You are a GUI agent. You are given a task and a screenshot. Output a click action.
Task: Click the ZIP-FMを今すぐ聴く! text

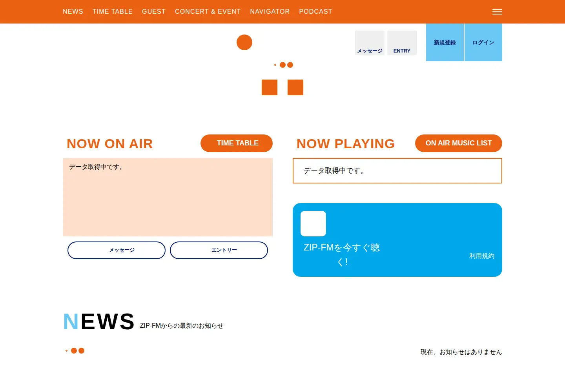pyautogui.click(x=342, y=254)
